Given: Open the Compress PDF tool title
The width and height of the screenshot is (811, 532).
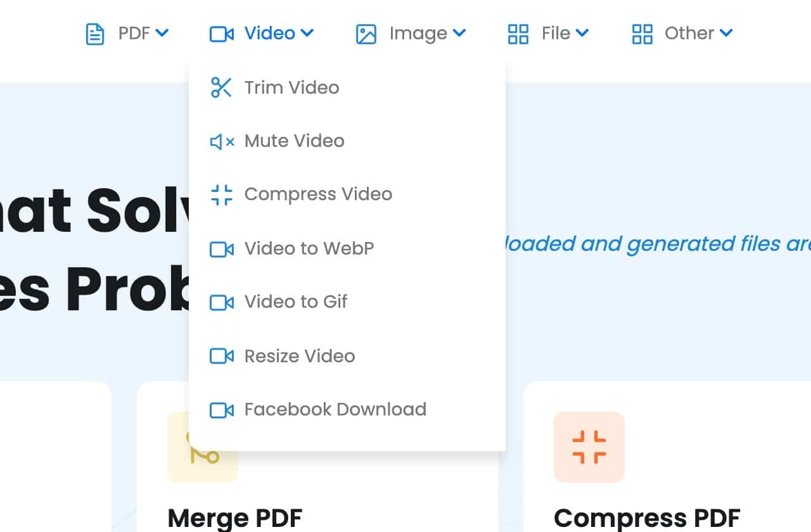Looking at the screenshot, I should [x=647, y=518].
